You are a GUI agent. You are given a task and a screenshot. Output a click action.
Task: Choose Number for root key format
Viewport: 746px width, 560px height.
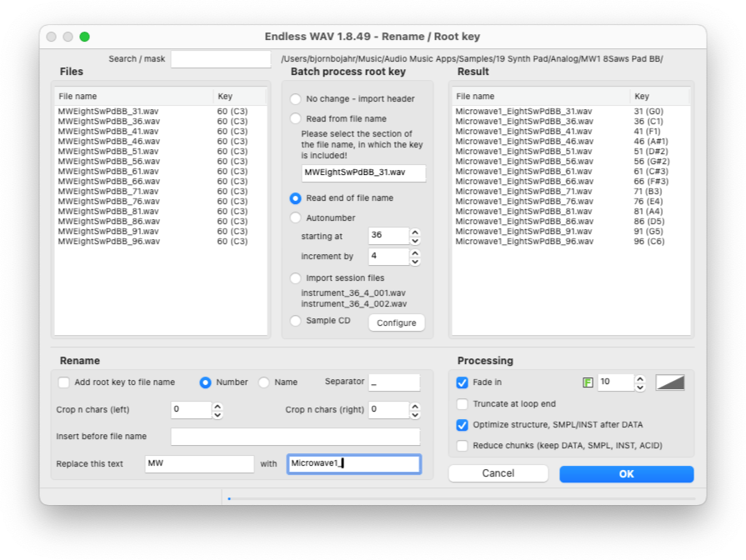coord(206,382)
